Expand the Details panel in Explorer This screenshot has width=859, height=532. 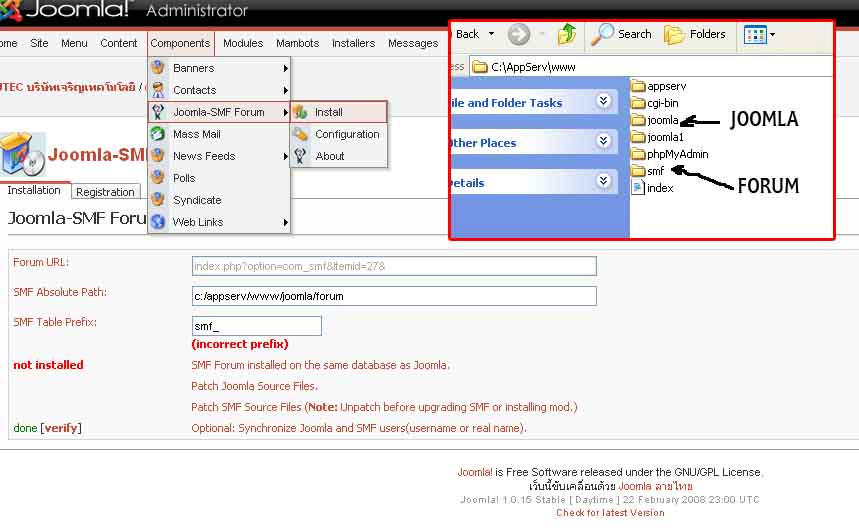603,181
